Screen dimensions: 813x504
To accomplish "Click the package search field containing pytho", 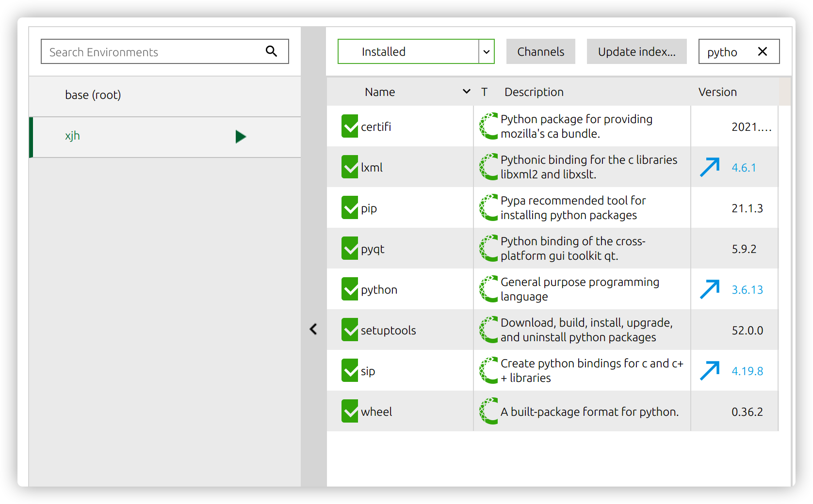I will tap(739, 51).
